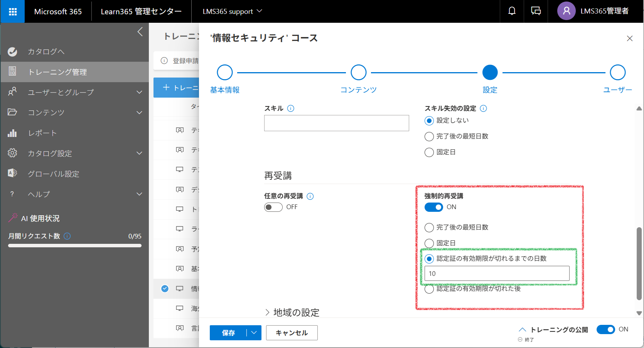This screenshot has height=348, width=644.
Task: Expand カタログ設定 menu chevron
Action: (139, 153)
